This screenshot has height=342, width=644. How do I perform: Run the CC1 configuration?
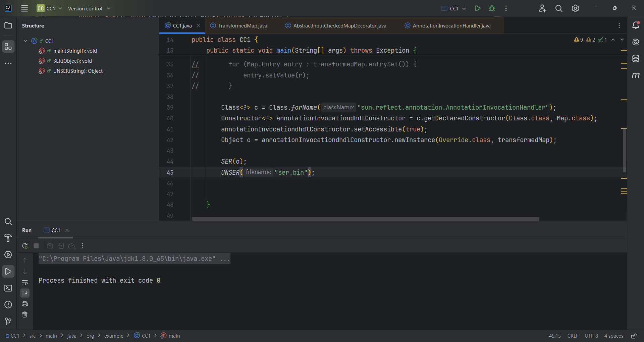(478, 8)
